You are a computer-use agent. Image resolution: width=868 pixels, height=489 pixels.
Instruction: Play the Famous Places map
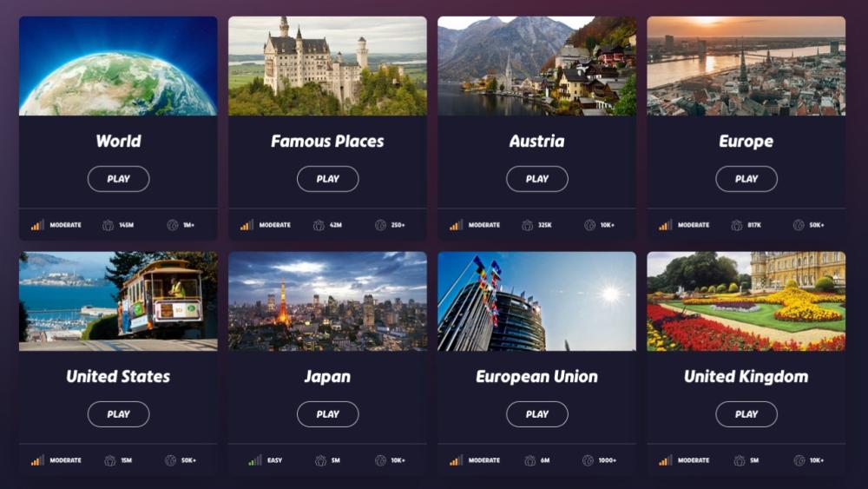[x=328, y=179]
